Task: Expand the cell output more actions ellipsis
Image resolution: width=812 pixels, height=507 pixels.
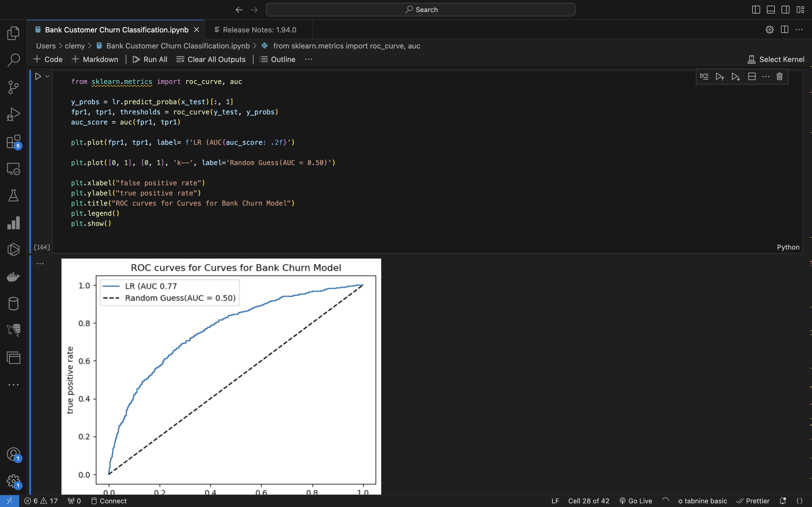Action: click(x=40, y=264)
